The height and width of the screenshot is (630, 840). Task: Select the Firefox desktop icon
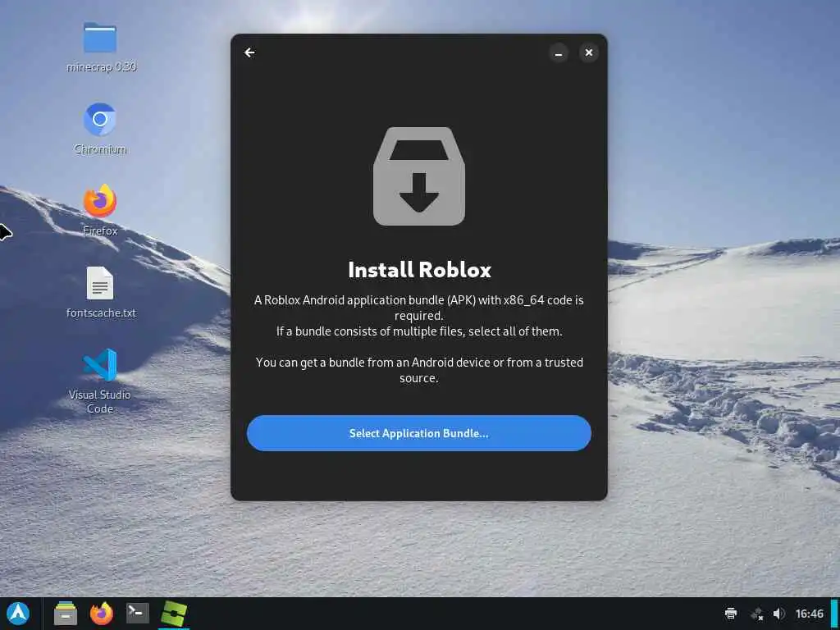100,211
